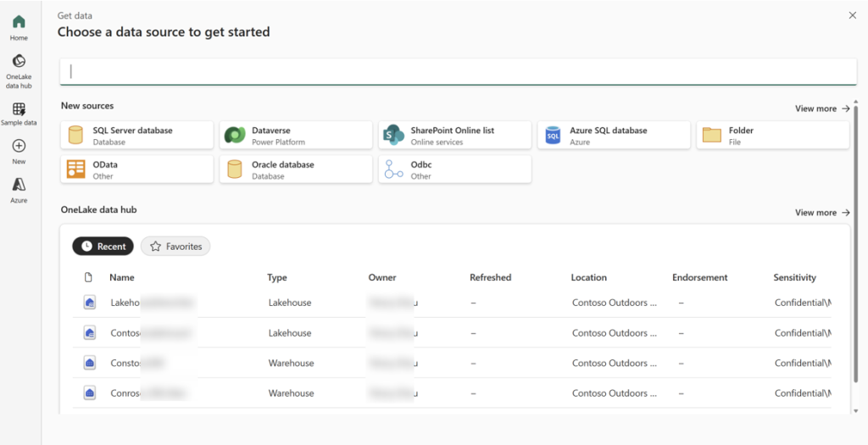
Task: Select the Constos... warehouse item name
Action: (x=138, y=363)
